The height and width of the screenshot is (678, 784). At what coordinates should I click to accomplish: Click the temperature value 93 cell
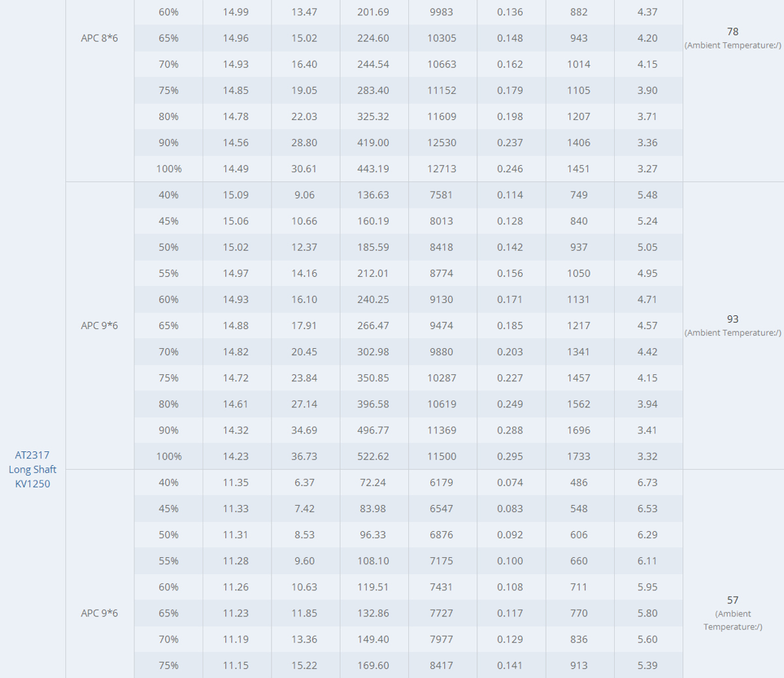coord(733,319)
